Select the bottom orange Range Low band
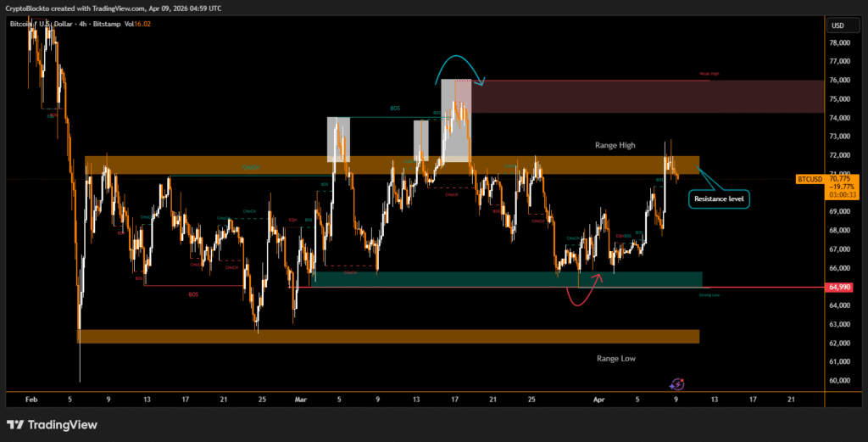The image size is (868, 442). (388, 336)
